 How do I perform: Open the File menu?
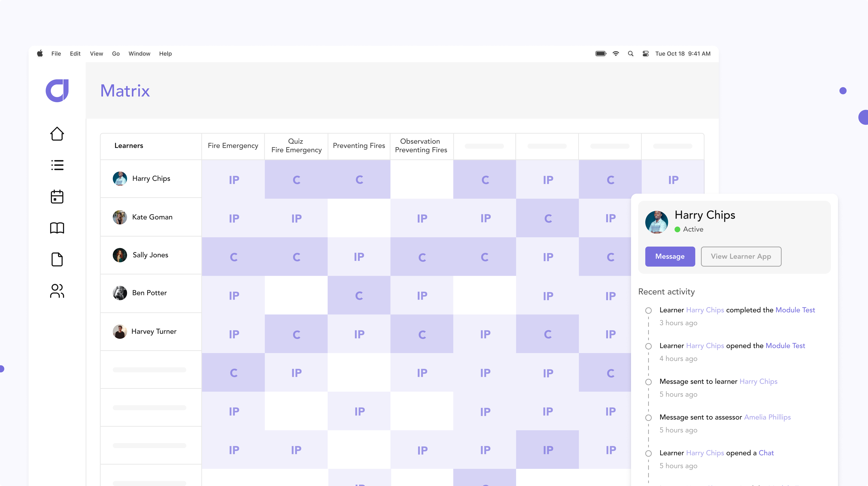[x=56, y=54]
